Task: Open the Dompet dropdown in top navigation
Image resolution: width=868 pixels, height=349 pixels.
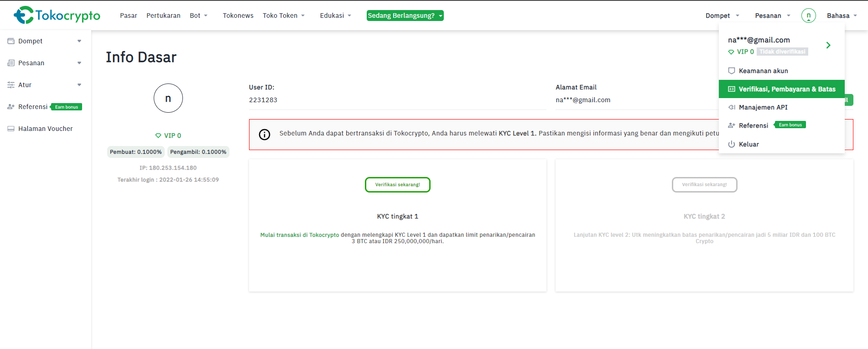Action: point(722,16)
